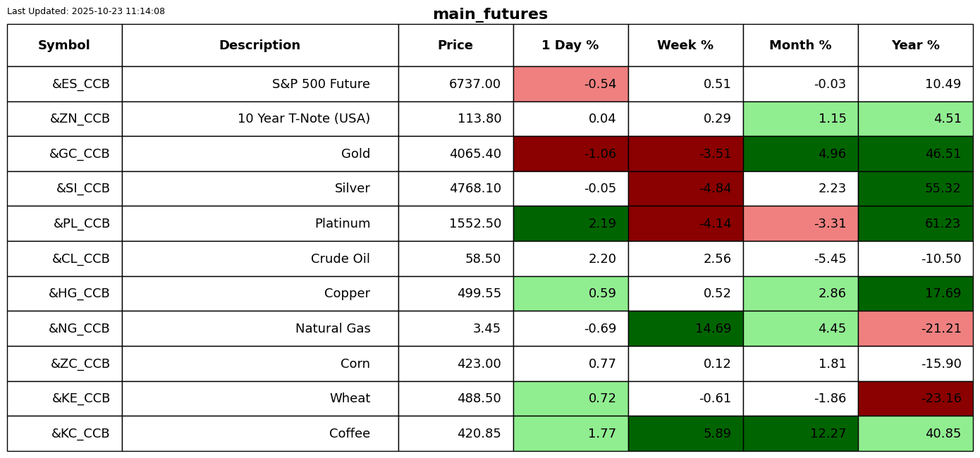Click the Year % column header
980x458 pixels.
point(915,46)
